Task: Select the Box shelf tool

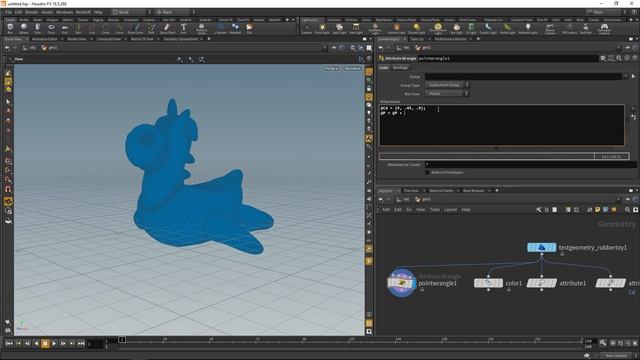Action: point(10,29)
